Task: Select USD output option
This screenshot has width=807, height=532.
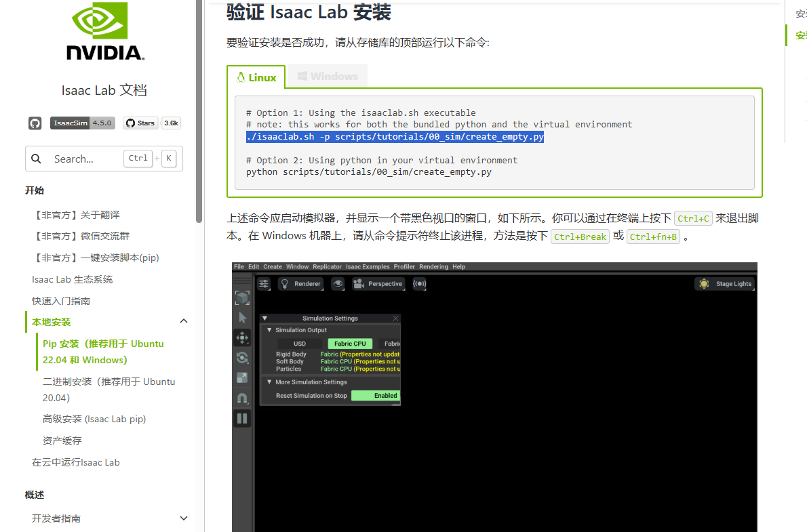Action: [x=300, y=343]
